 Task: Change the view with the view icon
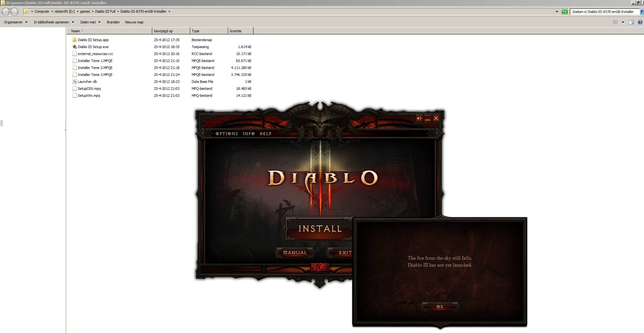pyautogui.click(x=615, y=22)
